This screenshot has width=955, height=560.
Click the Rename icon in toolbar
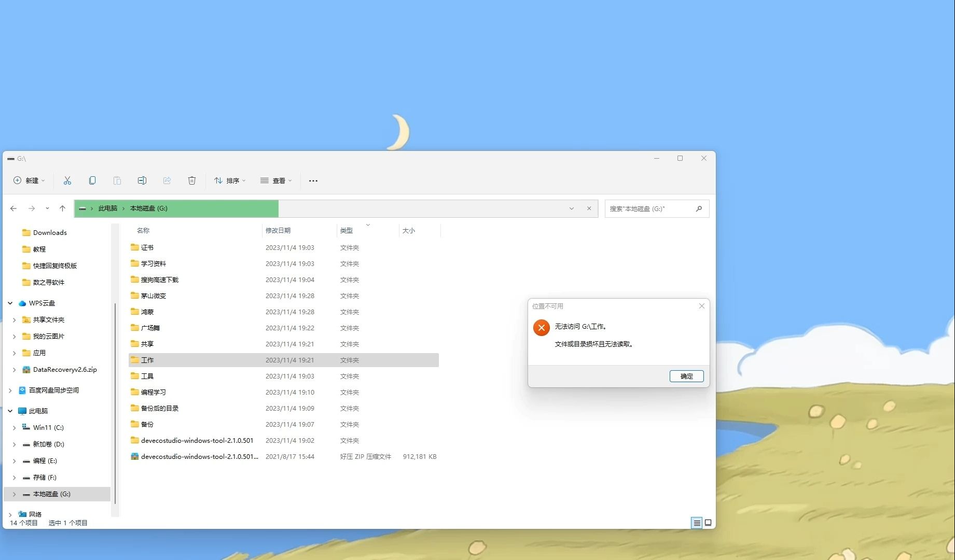click(x=142, y=180)
